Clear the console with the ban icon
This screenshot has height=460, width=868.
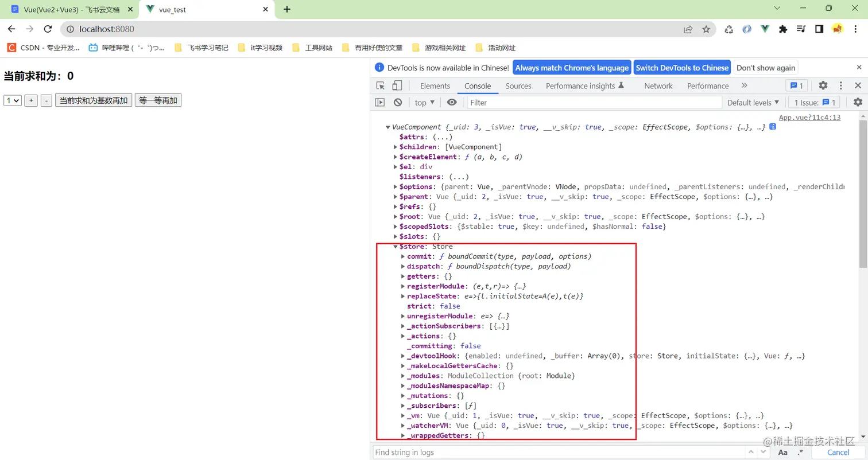pos(398,102)
